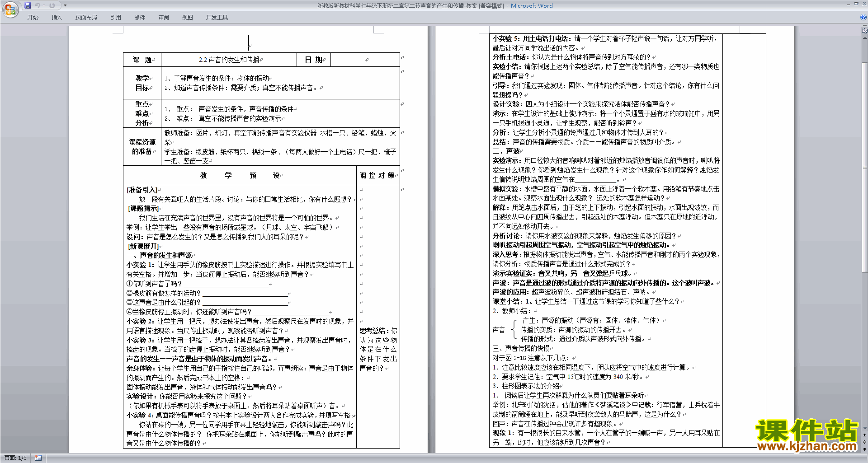Image resolution: width=868 pixels, height=463 pixels.
Task: Click the heading 二、声波 on page two
Action: (506, 151)
